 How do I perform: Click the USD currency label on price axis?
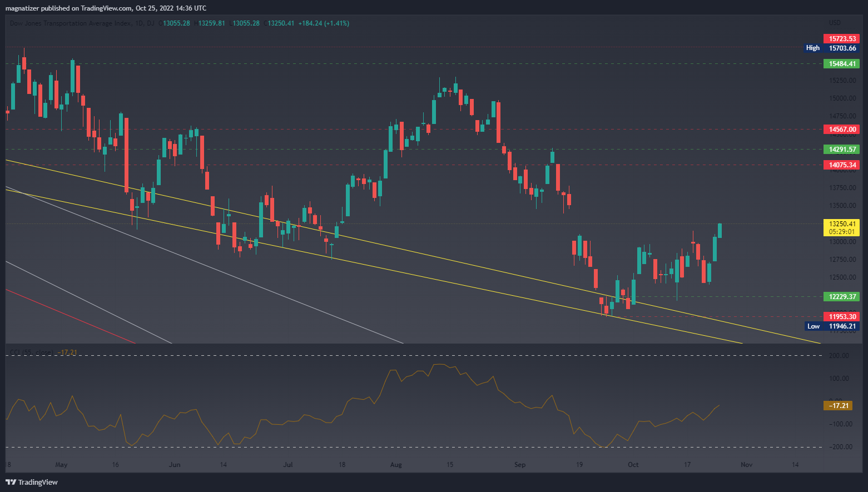click(x=835, y=23)
